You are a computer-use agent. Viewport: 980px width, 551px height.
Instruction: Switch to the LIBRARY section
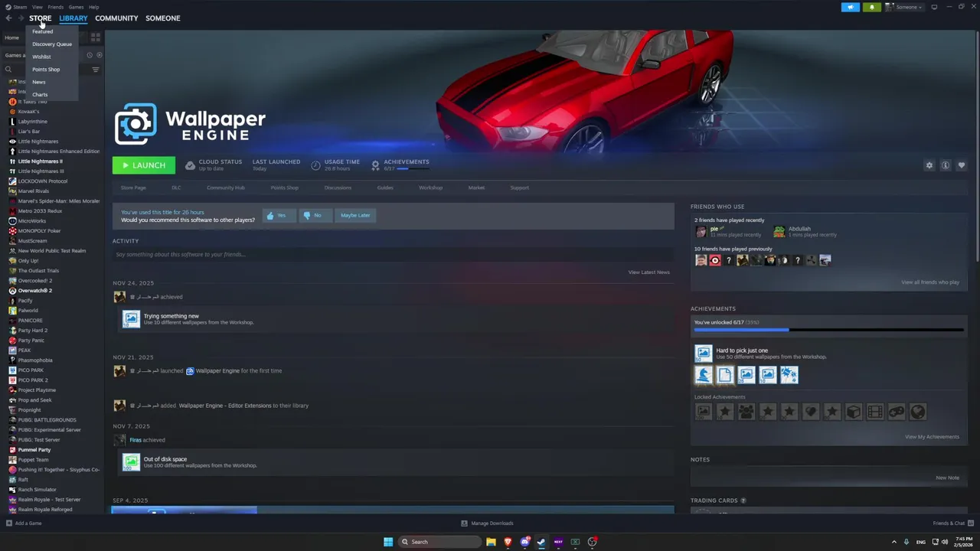tap(73, 18)
